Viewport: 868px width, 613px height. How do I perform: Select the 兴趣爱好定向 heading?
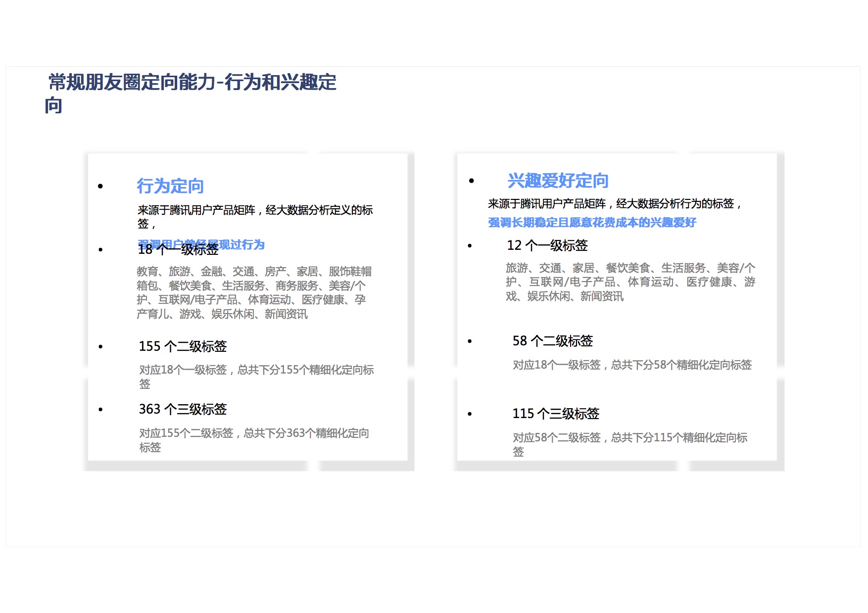coord(558,181)
